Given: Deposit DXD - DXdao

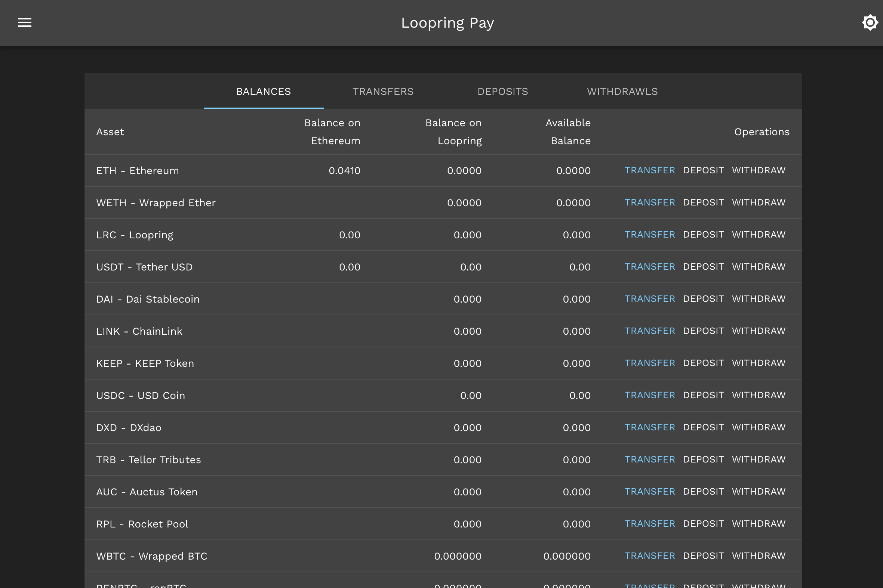Looking at the screenshot, I should (x=703, y=427).
